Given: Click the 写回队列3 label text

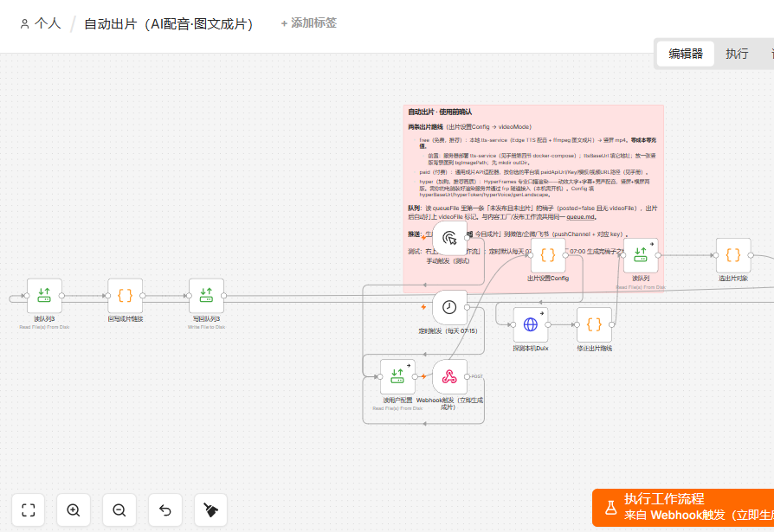Looking at the screenshot, I should 206,319.
